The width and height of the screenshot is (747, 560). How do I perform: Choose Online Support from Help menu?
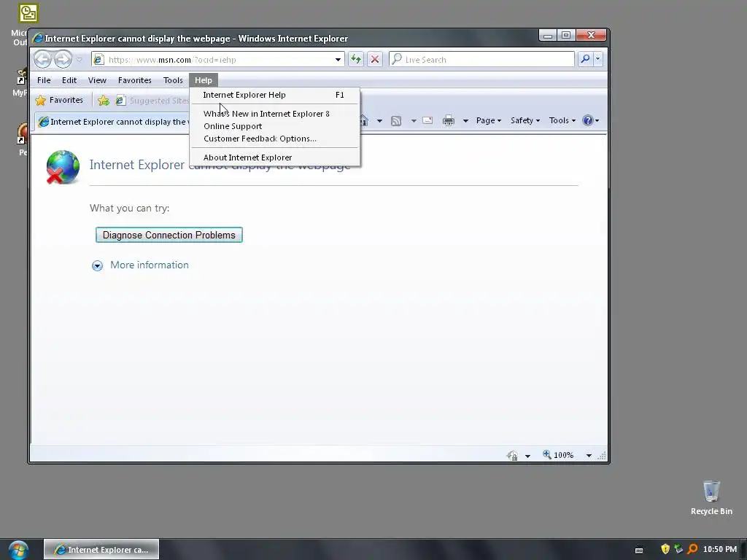click(x=275, y=126)
